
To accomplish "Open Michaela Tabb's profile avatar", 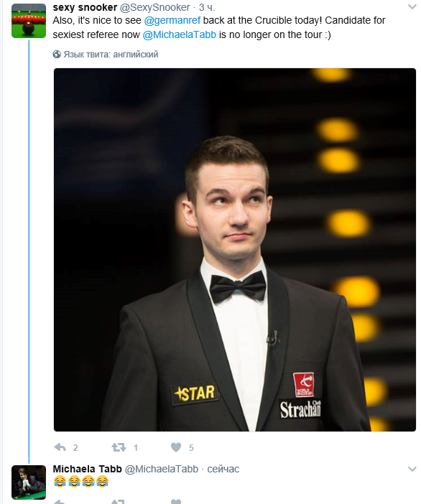I will point(29,482).
